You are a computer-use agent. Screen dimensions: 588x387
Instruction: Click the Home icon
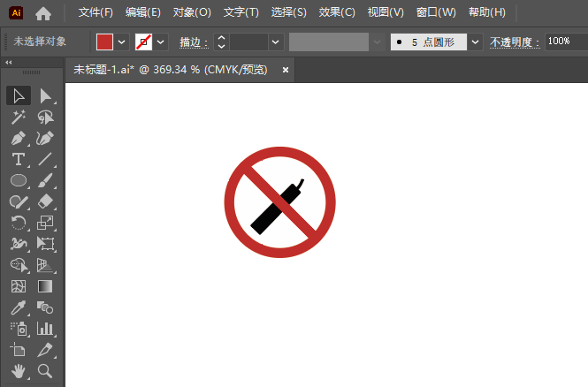(x=43, y=13)
